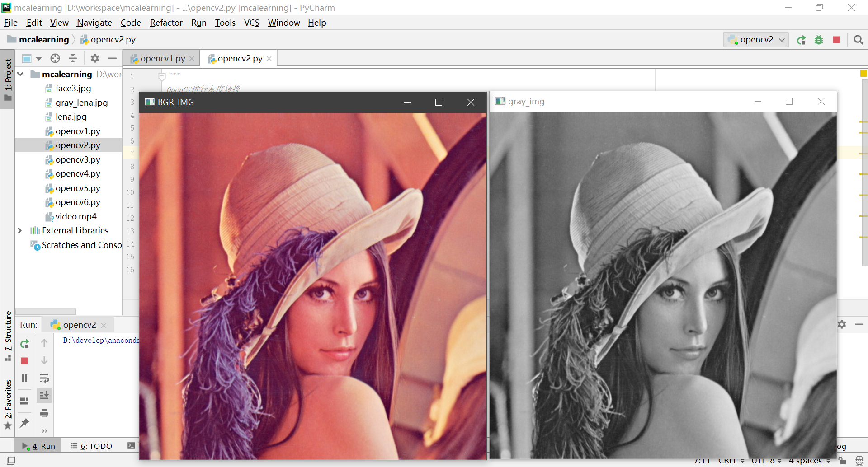
Task: Toggle the 1: Project side tool button
Action: point(8,80)
